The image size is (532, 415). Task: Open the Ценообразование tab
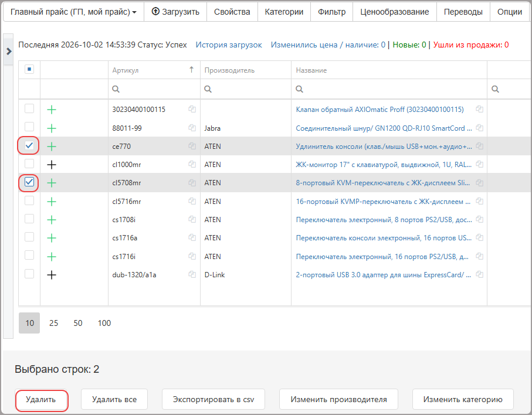point(395,12)
